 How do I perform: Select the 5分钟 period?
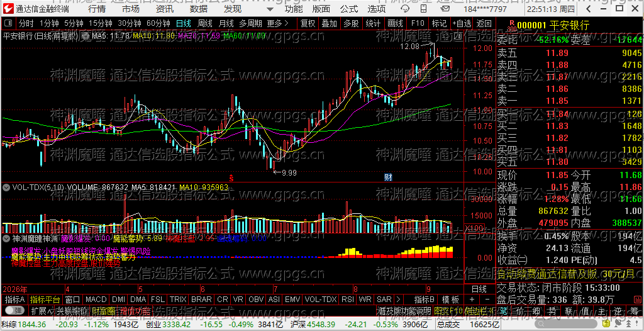point(74,23)
